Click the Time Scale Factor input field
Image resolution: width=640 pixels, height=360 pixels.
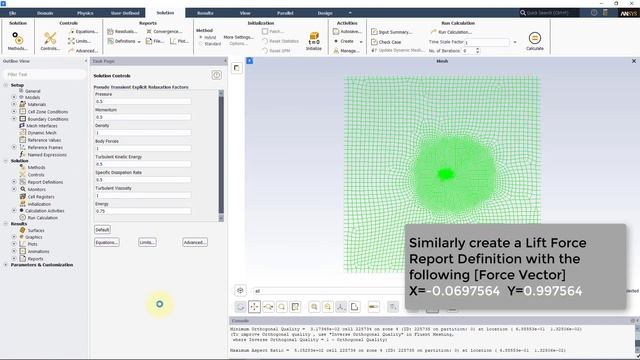pos(487,42)
